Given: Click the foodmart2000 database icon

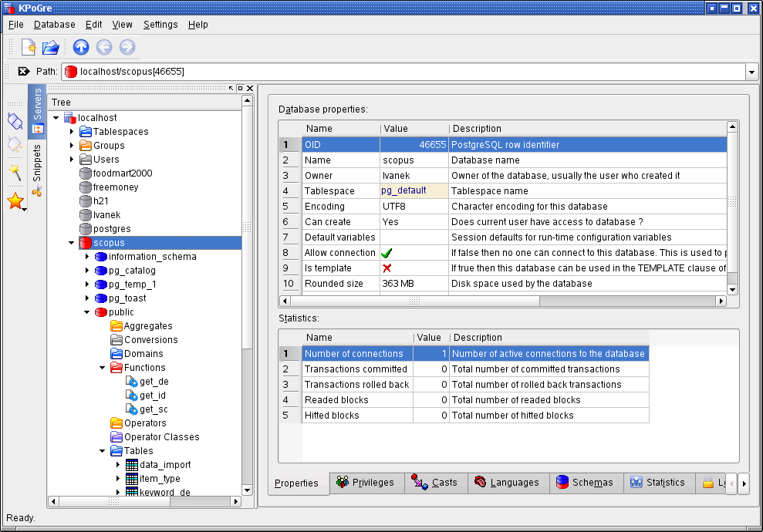Looking at the screenshot, I should click(x=86, y=173).
